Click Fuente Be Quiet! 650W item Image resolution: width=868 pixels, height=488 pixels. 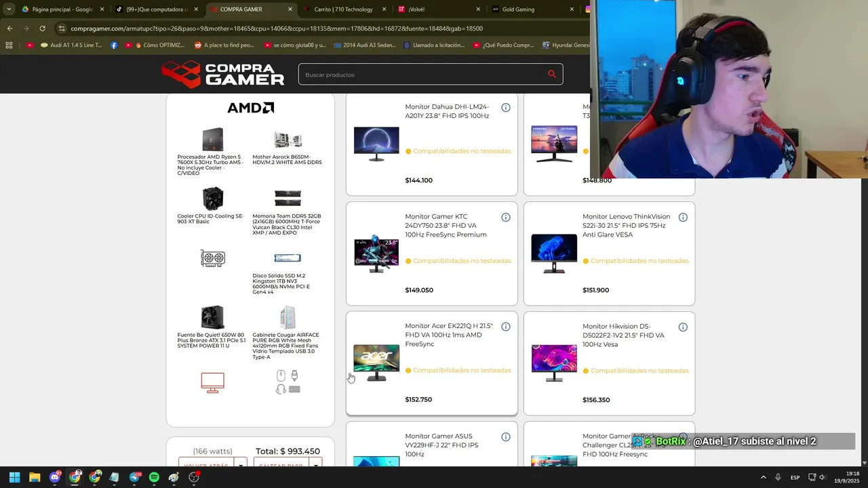click(x=212, y=327)
